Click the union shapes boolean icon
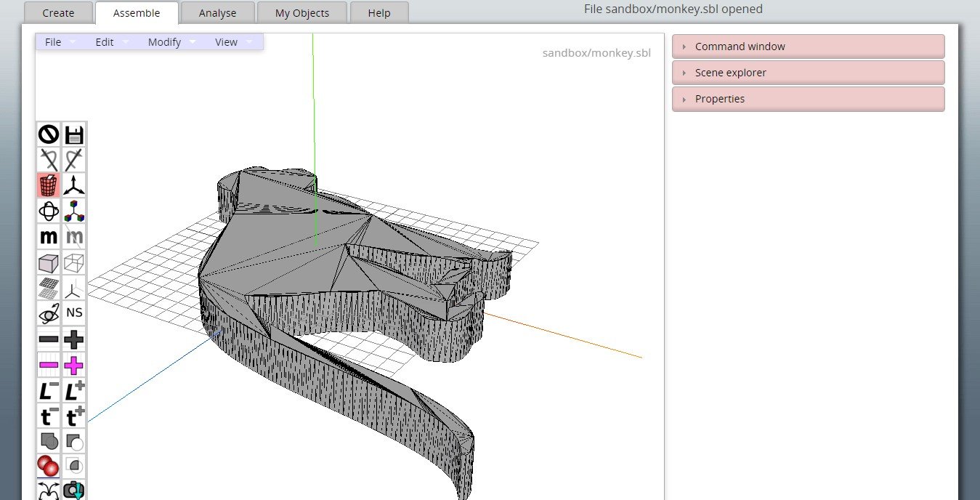The image size is (980, 500). tap(49, 441)
